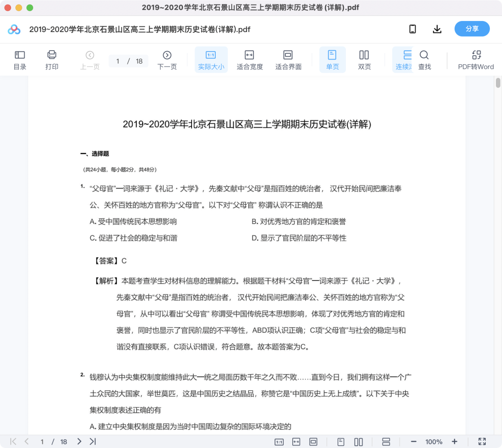Click the download icon in header
This screenshot has width=502, height=448.
437,29
